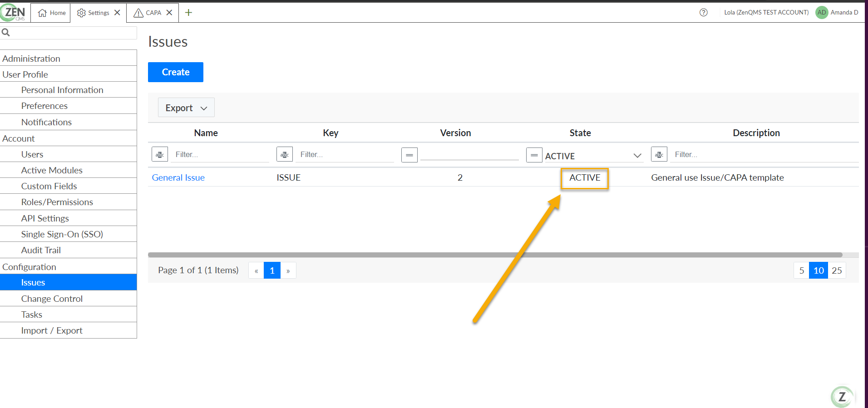868x408 pixels.
Task: Open Import / Export
Action: coord(68,330)
